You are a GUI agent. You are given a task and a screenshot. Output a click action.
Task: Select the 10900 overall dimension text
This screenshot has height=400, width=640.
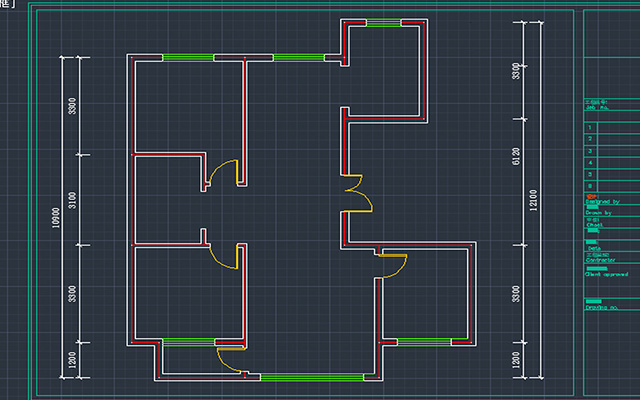click(x=56, y=218)
